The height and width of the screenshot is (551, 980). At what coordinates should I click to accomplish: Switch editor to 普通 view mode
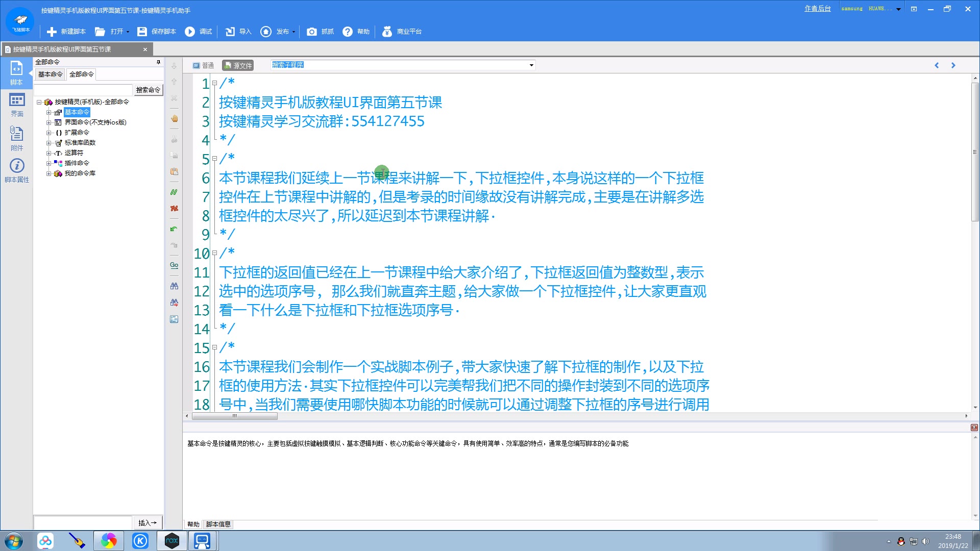coord(203,65)
